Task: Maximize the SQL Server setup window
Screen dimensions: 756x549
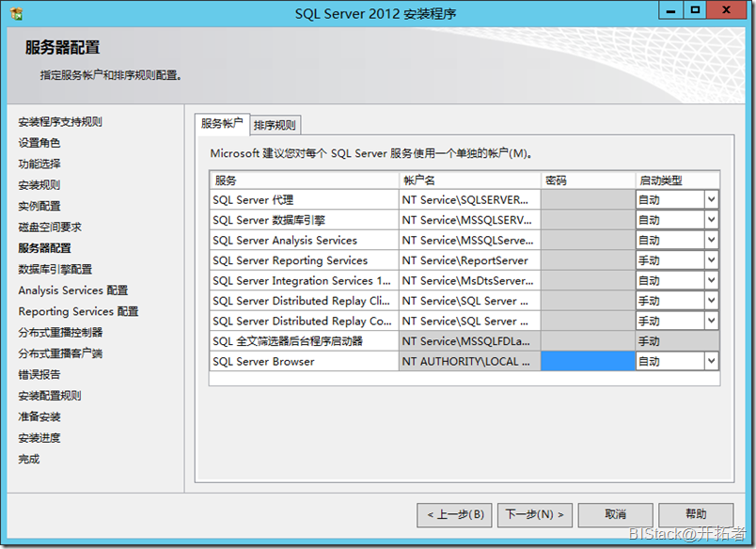Action: (x=695, y=10)
